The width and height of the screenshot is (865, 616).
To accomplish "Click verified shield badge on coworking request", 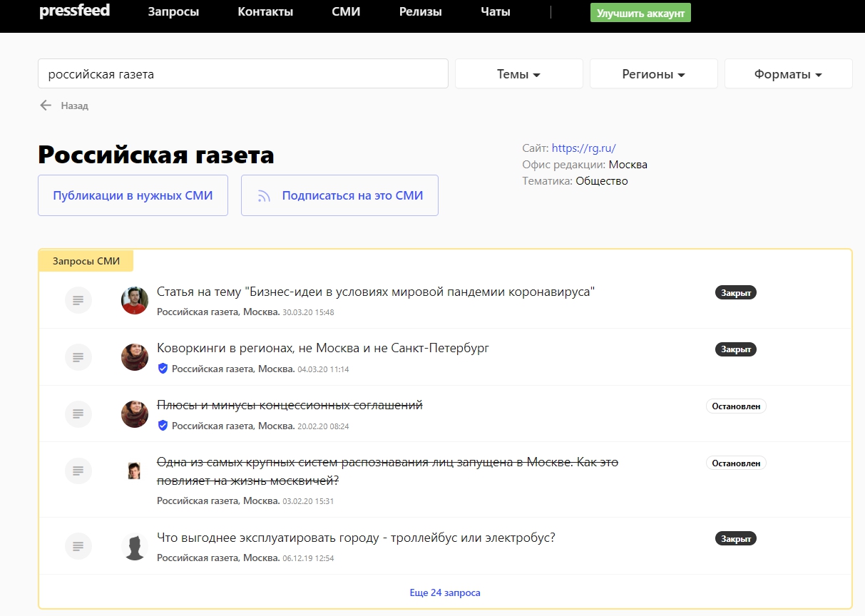I will [x=163, y=369].
